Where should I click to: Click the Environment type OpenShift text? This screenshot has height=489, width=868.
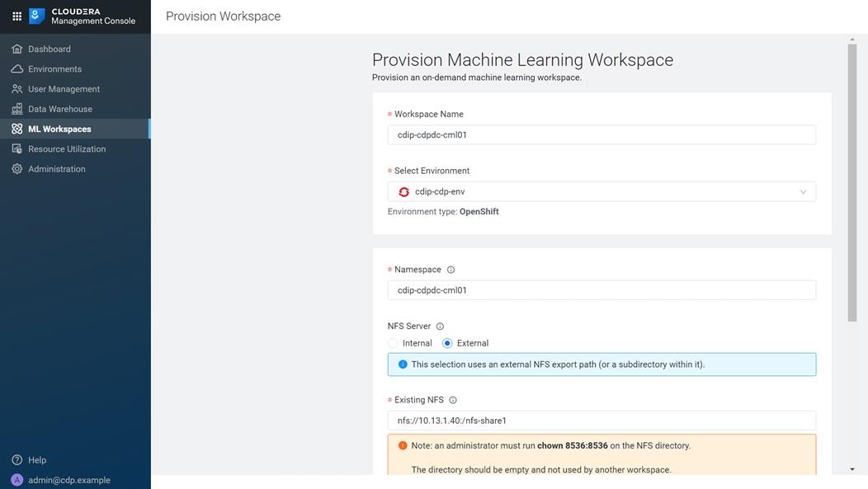(443, 211)
